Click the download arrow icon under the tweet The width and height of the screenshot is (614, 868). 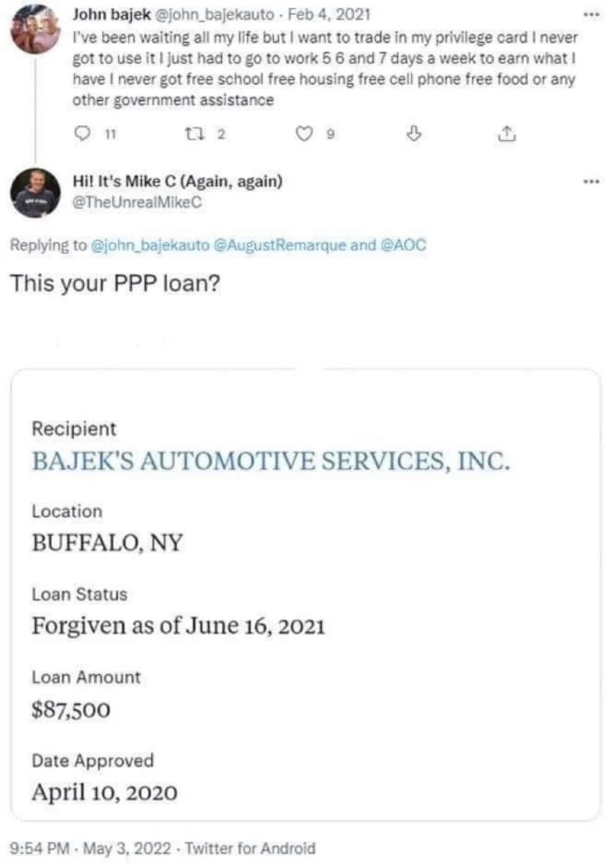coord(414,133)
